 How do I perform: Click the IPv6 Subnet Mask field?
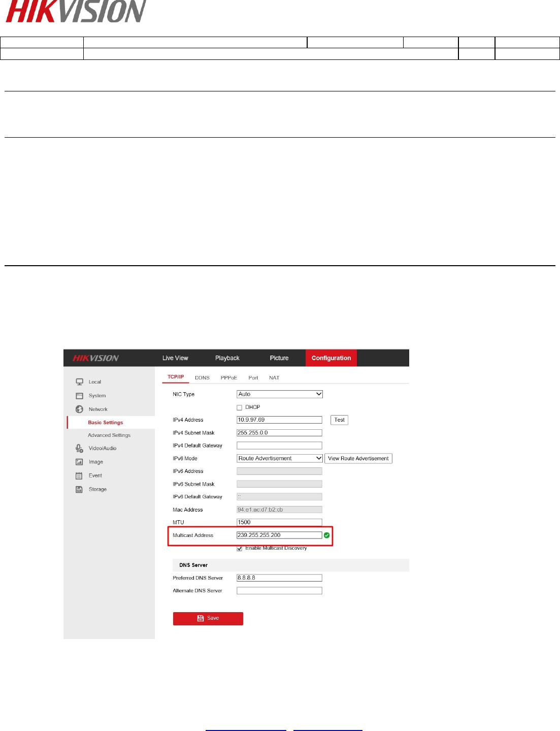[279, 484]
